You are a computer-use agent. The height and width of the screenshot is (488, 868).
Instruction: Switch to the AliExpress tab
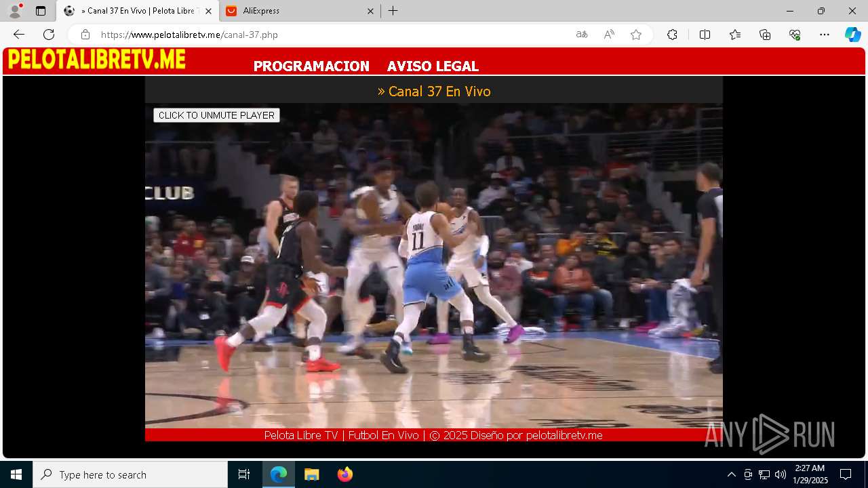point(299,11)
